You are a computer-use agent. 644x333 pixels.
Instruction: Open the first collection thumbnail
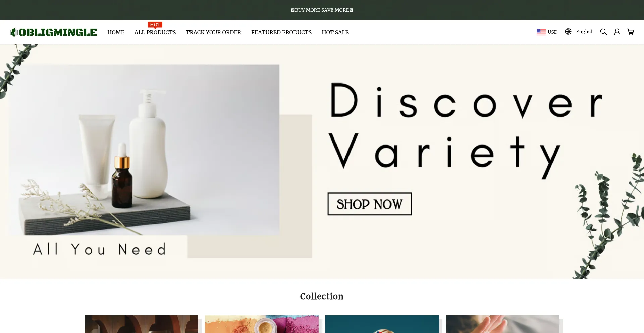pyautogui.click(x=142, y=324)
